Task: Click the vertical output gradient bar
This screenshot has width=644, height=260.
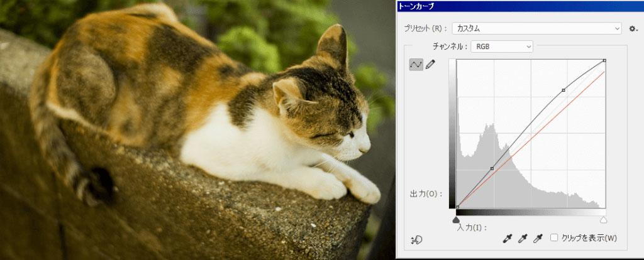Action: (x=452, y=134)
